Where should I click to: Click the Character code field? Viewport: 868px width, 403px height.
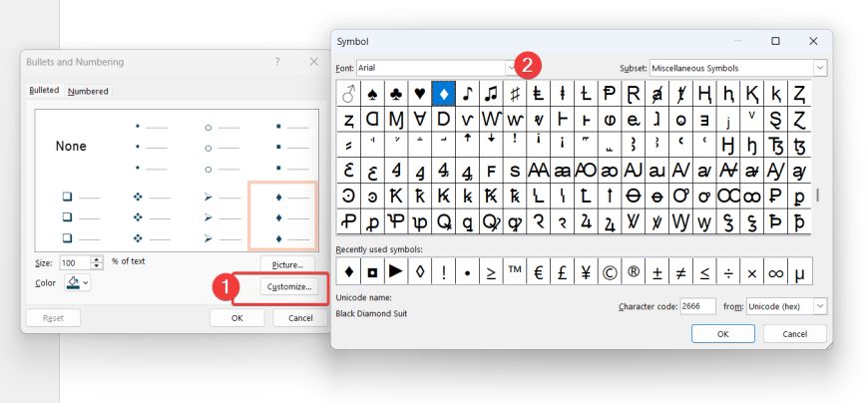click(x=698, y=306)
